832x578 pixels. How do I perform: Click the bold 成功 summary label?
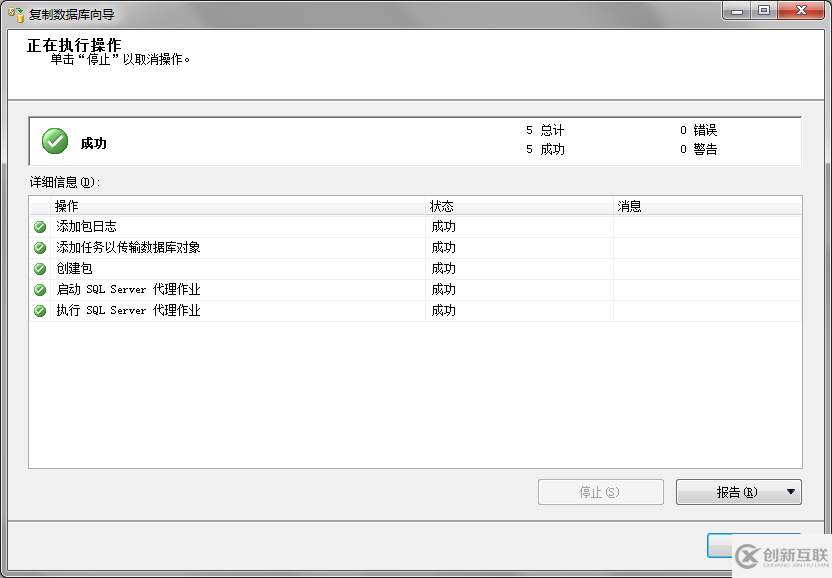click(93, 143)
